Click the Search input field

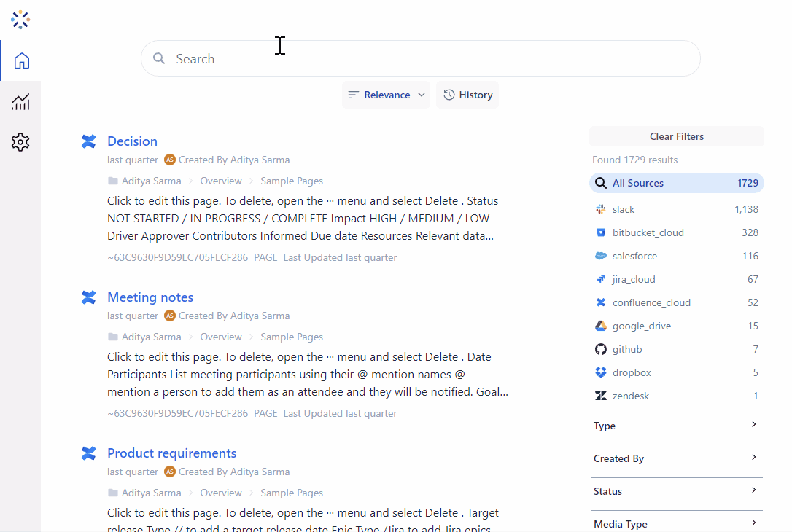point(420,58)
